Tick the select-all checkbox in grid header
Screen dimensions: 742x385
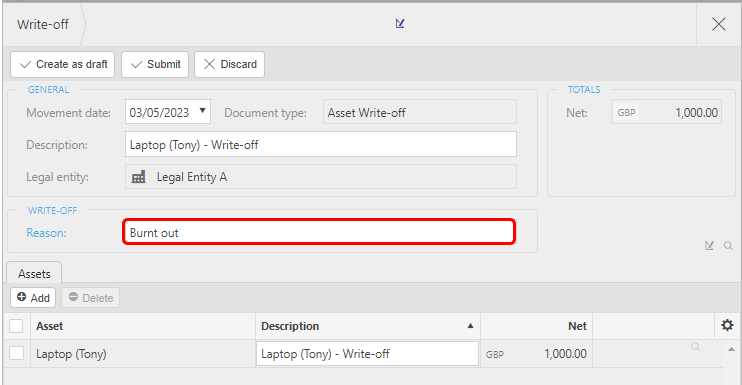tap(16, 326)
